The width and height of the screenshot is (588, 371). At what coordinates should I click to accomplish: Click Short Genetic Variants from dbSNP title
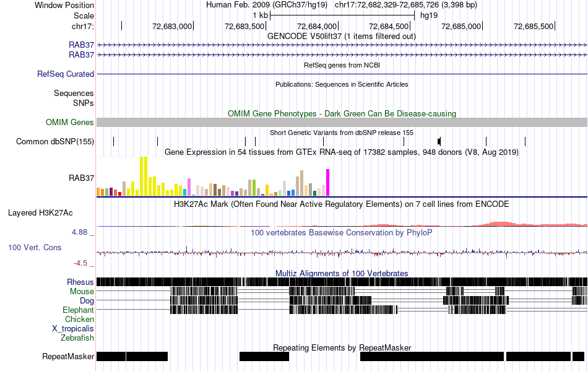tap(342, 133)
